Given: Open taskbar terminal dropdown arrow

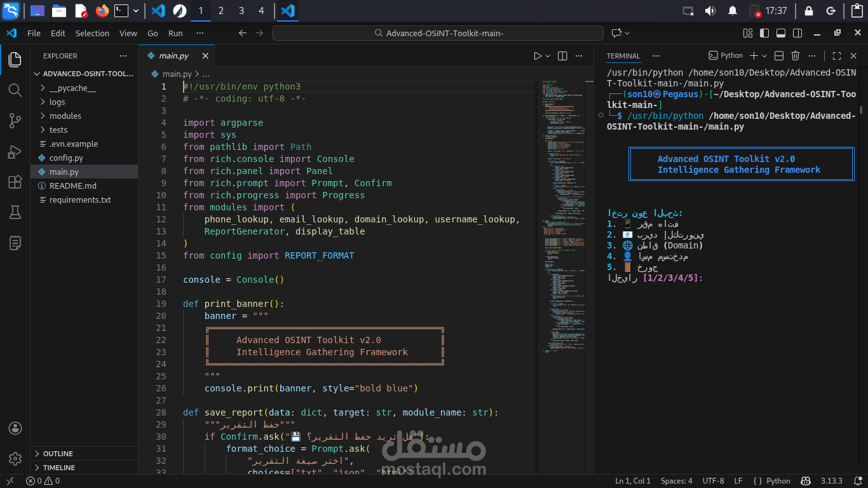Looking at the screenshot, I should (x=136, y=11).
